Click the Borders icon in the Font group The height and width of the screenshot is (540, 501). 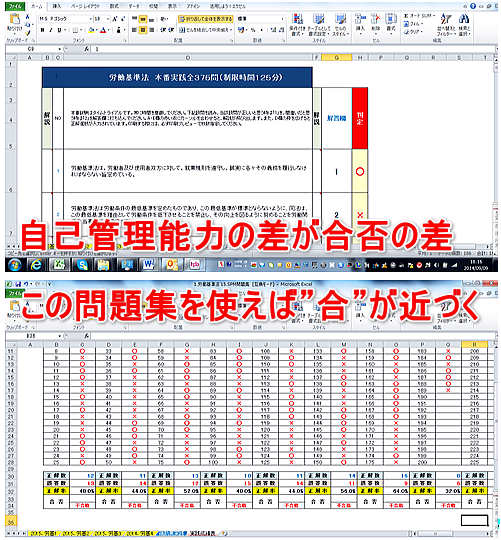pos(75,30)
